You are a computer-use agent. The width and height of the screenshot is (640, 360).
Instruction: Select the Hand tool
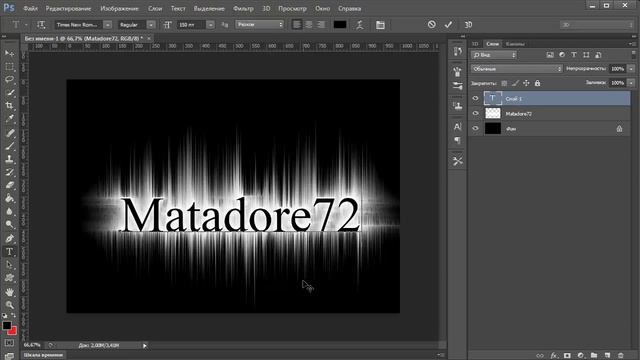tap(9, 292)
